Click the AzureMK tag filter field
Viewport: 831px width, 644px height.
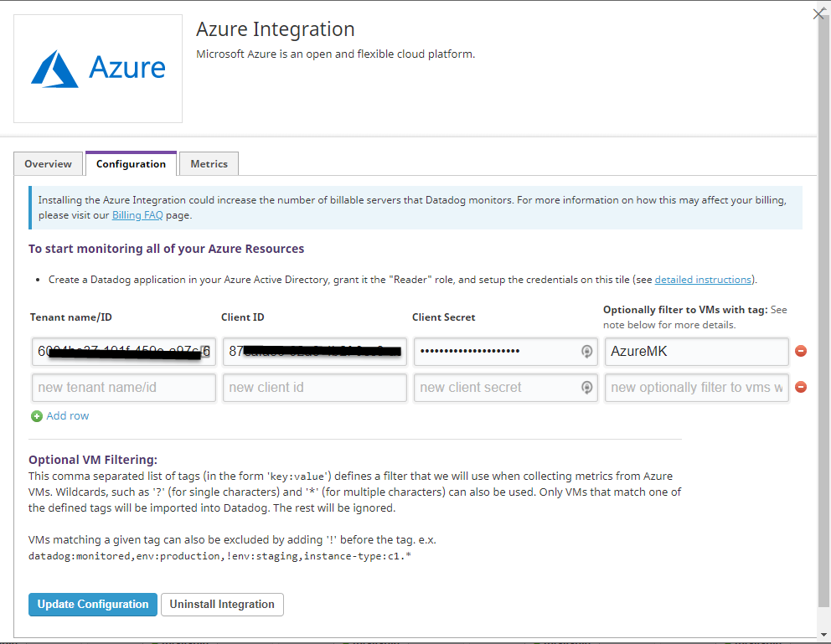coord(697,352)
